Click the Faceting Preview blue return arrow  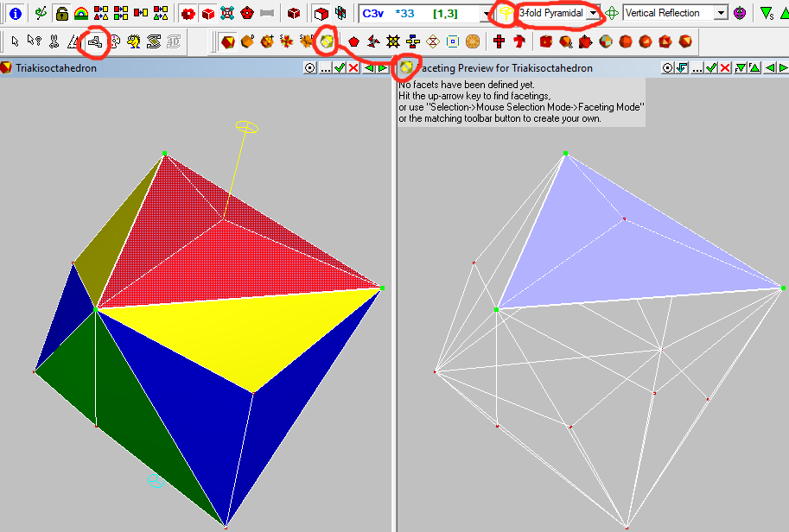682,68
